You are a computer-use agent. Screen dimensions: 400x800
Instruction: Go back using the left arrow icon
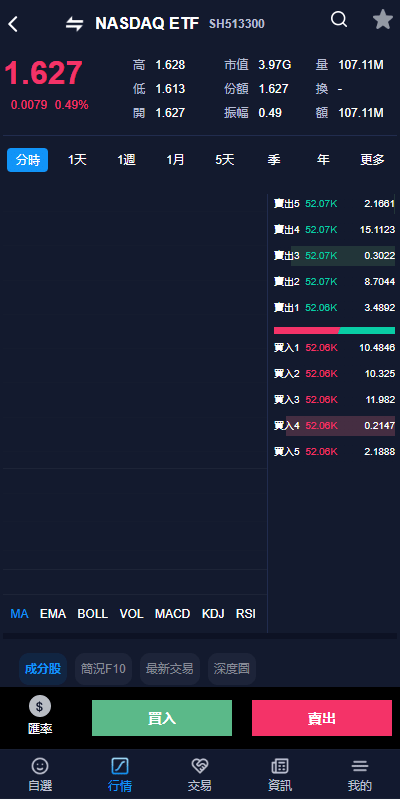click(13, 23)
